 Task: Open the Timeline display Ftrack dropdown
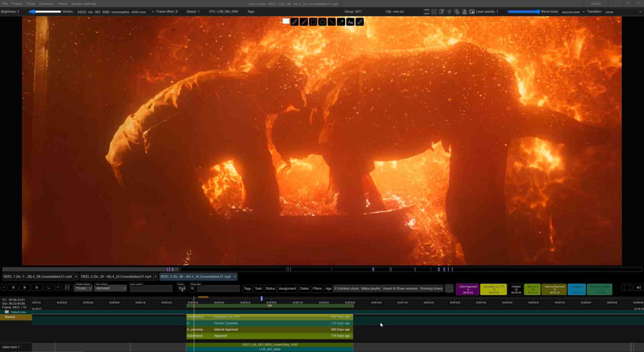point(83,288)
